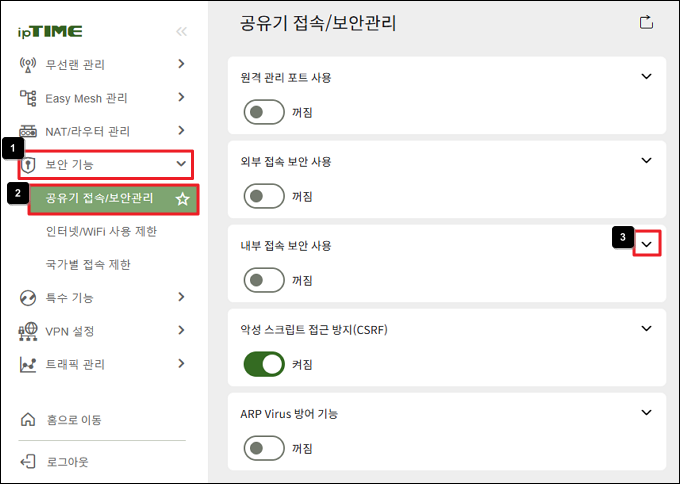Expand the 원격 관리 포트 사용 chevron

647,76
